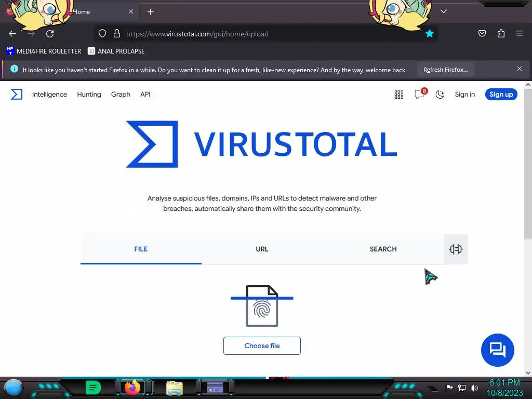Go back with the browser back arrow

tap(12, 34)
